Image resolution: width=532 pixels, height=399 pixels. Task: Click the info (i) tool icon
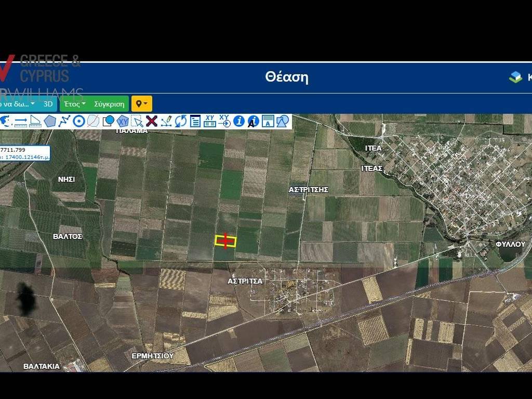click(238, 122)
